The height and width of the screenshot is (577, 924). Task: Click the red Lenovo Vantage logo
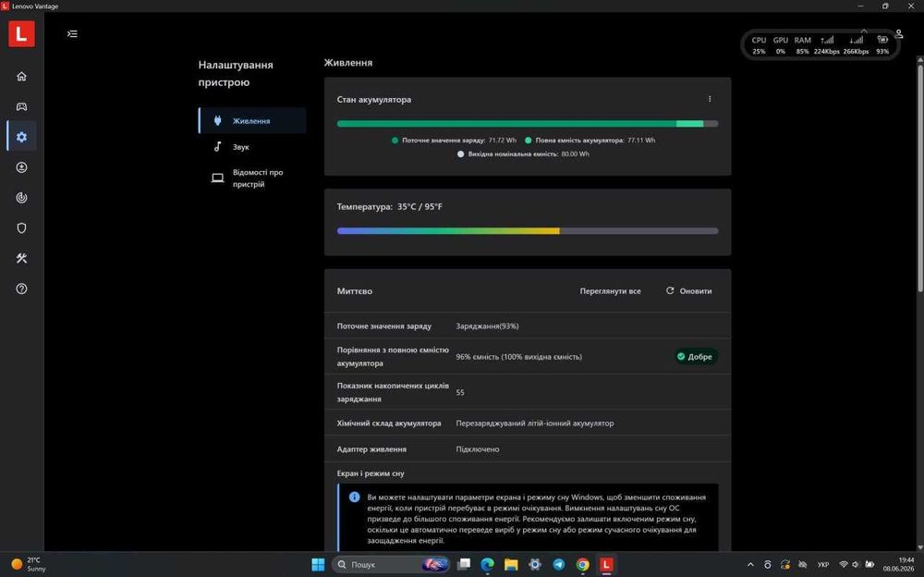22,33
